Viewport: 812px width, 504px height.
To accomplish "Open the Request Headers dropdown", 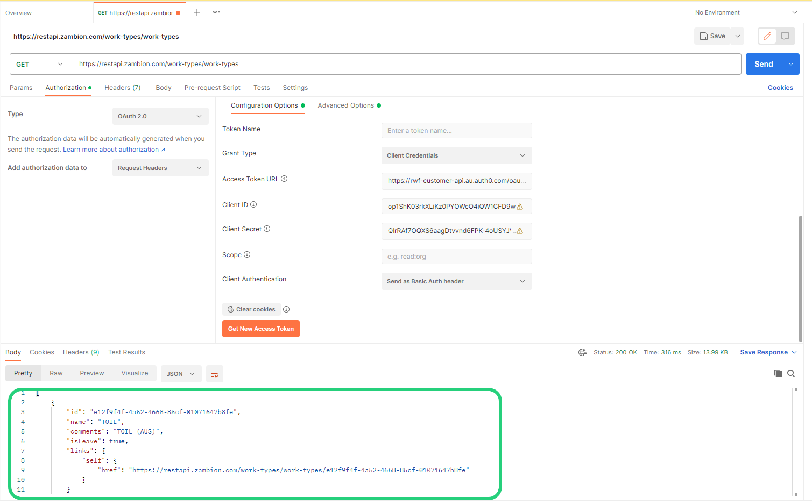I will [160, 168].
